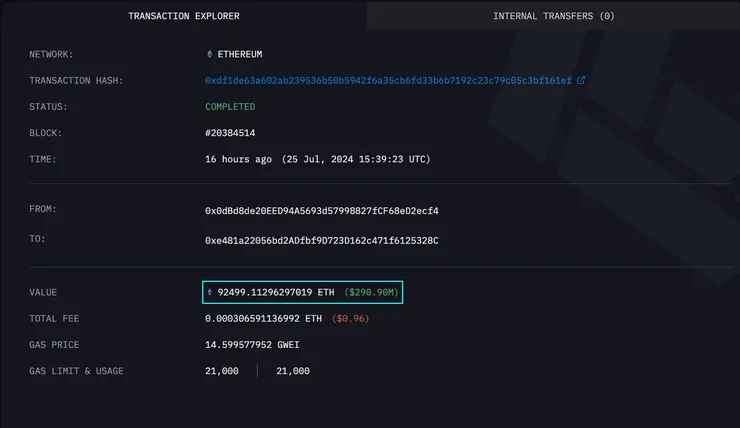Click the COMPLETED status text
Image resolution: width=740 pixels, height=428 pixels.
coord(230,107)
